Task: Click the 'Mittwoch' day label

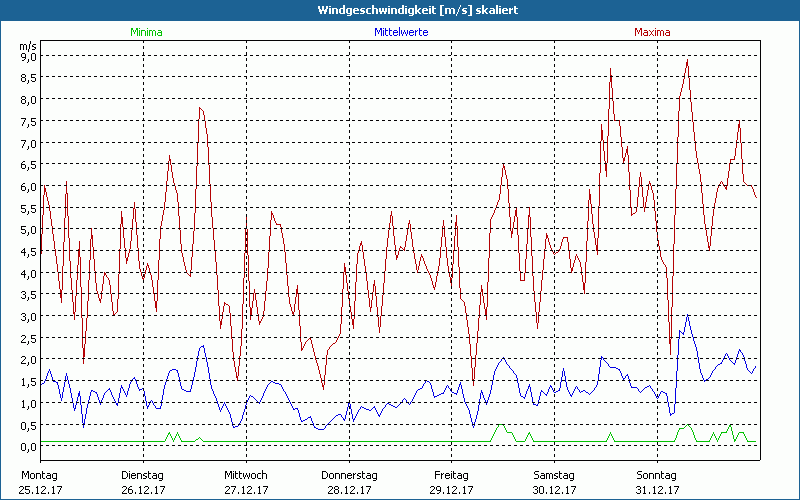Action: (245, 475)
